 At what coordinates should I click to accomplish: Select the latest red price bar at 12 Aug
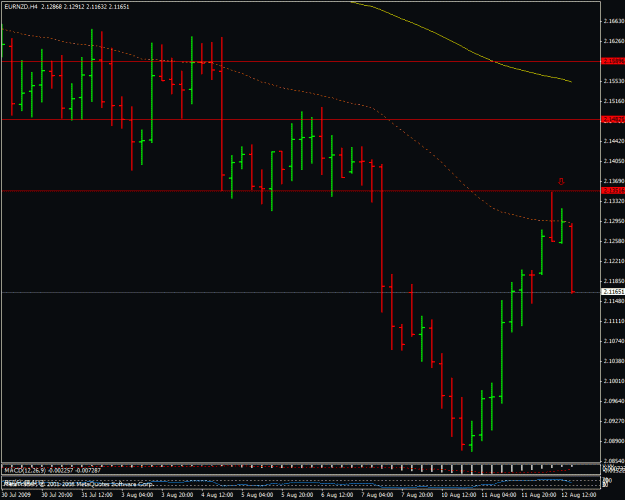point(572,258)
